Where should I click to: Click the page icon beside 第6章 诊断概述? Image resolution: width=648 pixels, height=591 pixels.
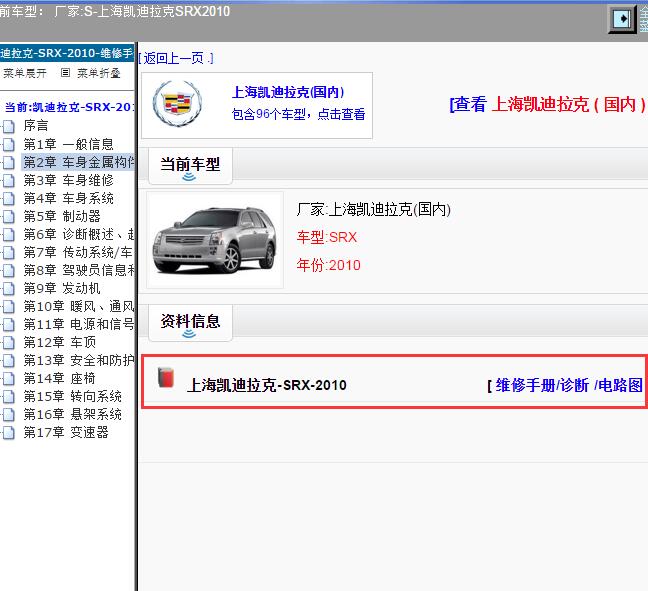click(x=9, y=235)
